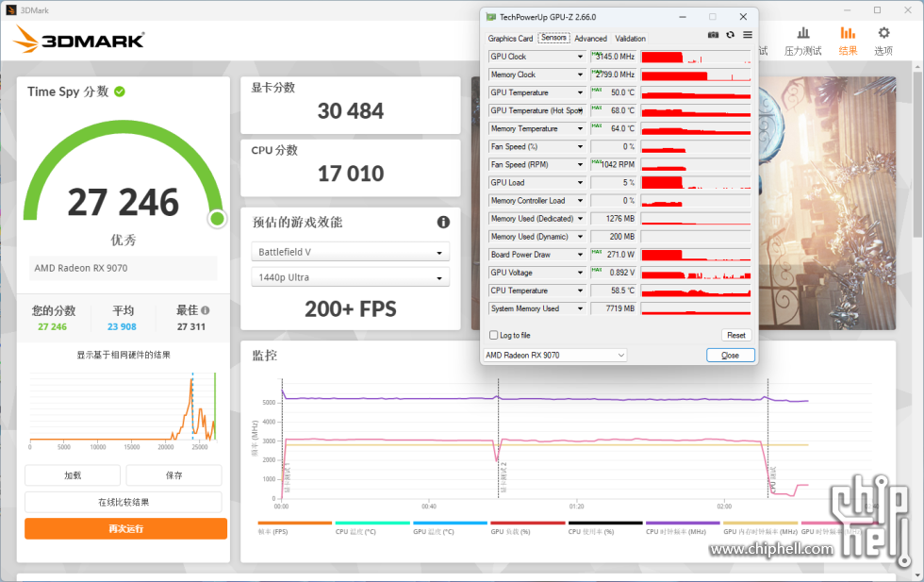924x582 pixels.
Task: Click the 271.0 W Board Power Draw value
Action: coord(613,255)
